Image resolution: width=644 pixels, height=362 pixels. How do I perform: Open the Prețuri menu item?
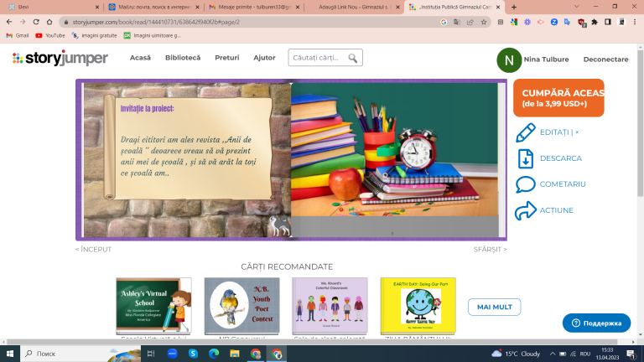226,58
